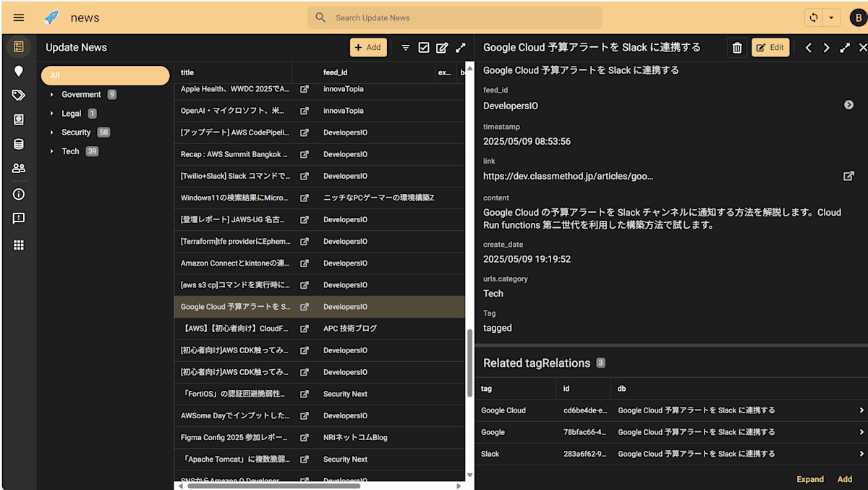868x490 pixels.
Task: Open the filter icon in Update News
Action: point(406,48)
